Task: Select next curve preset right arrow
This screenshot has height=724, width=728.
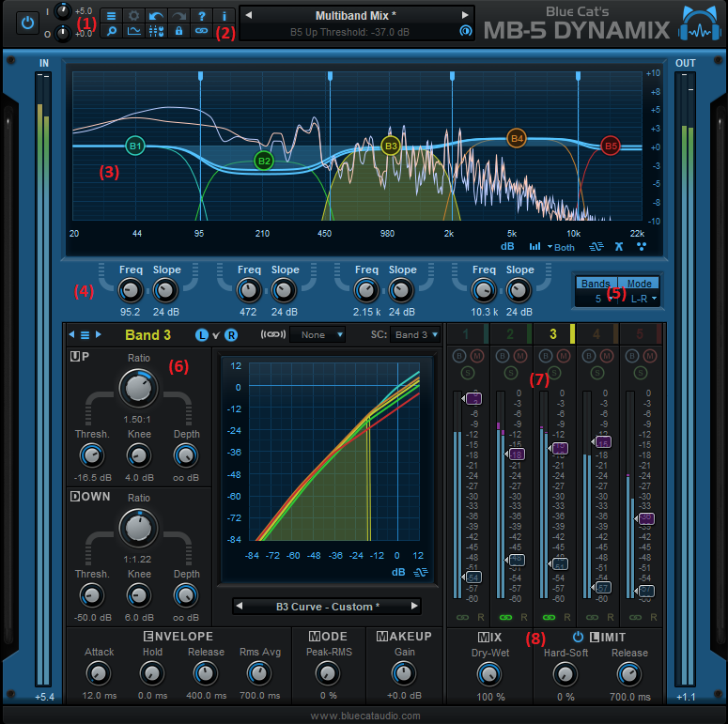Action: point(414,606)
